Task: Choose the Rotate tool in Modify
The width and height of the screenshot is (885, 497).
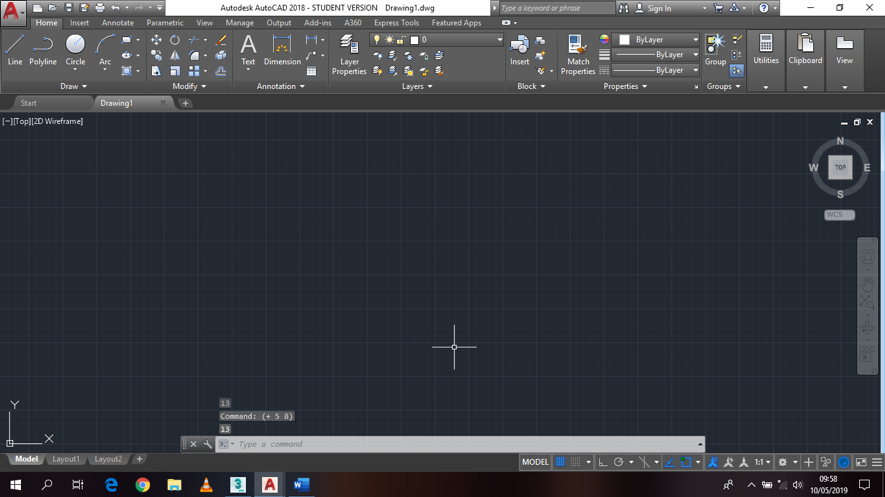Action: coord(175,40)
